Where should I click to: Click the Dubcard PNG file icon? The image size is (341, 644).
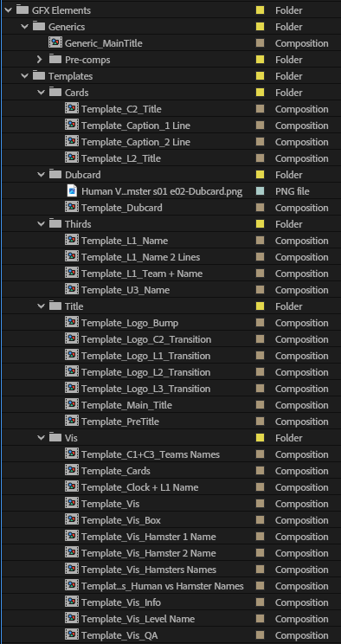click(73, 191)
